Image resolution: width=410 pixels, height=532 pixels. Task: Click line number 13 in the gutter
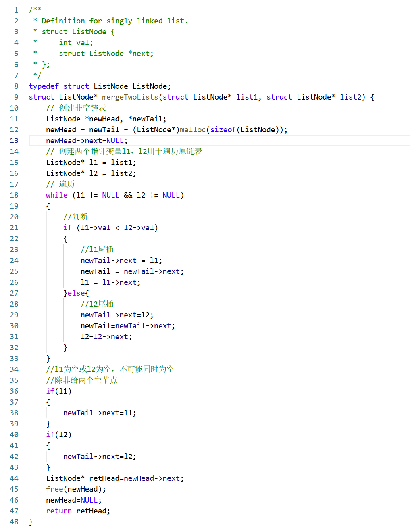pyautogui.click(x=14, y=140)
